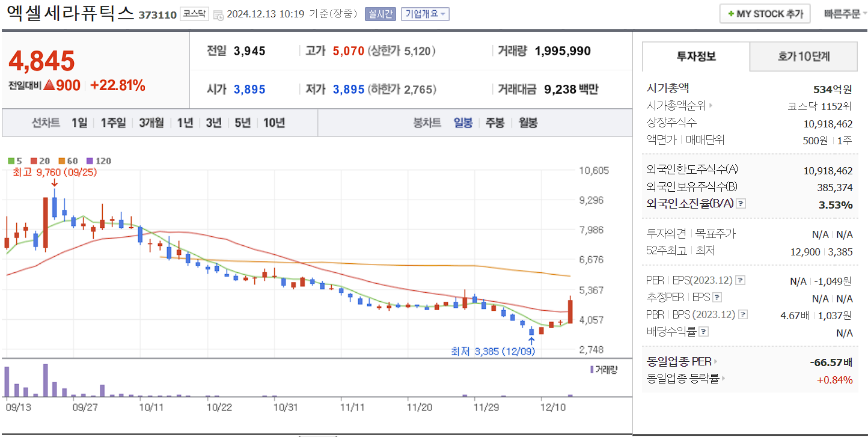Image resolution: width=868 pixels, height=437 pixels.
Task: Click the 하한가 2,765 value
Action: (x=402, y=90)
